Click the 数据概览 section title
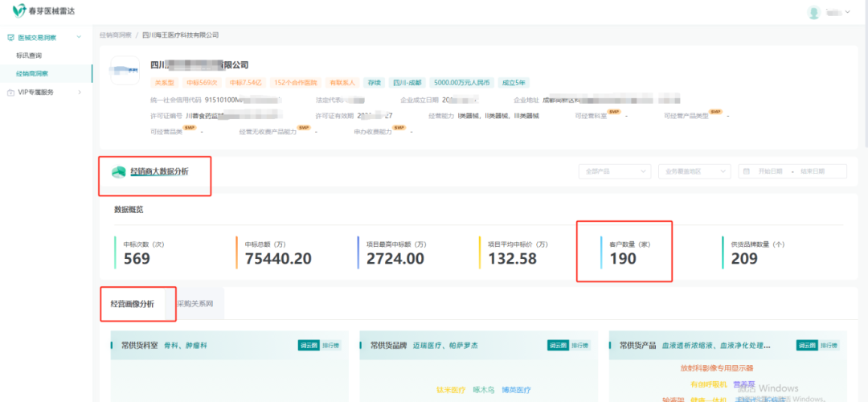Image resolution: width=868 pixels, height=402 pixels. click(129, 209)
